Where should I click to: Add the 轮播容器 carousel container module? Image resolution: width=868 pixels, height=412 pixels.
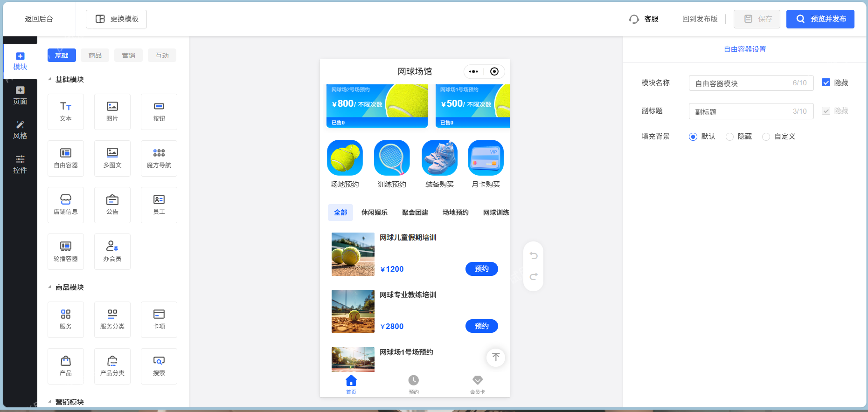[66, 252]
